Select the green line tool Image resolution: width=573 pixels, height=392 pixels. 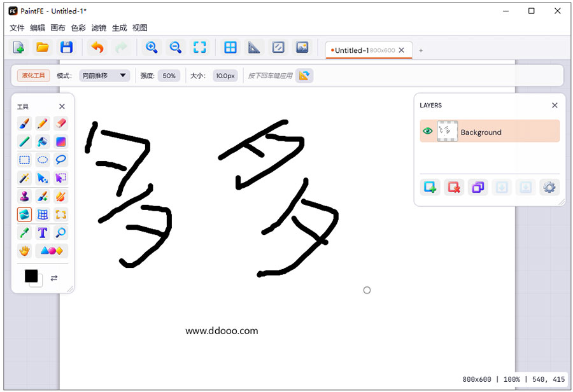[24, 141]
